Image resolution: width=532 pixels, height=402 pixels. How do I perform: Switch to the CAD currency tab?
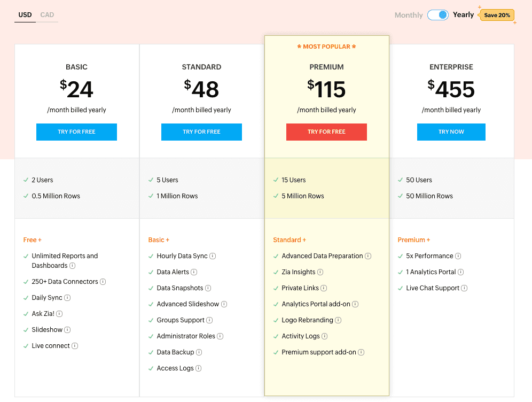click(x=47, y=15)
